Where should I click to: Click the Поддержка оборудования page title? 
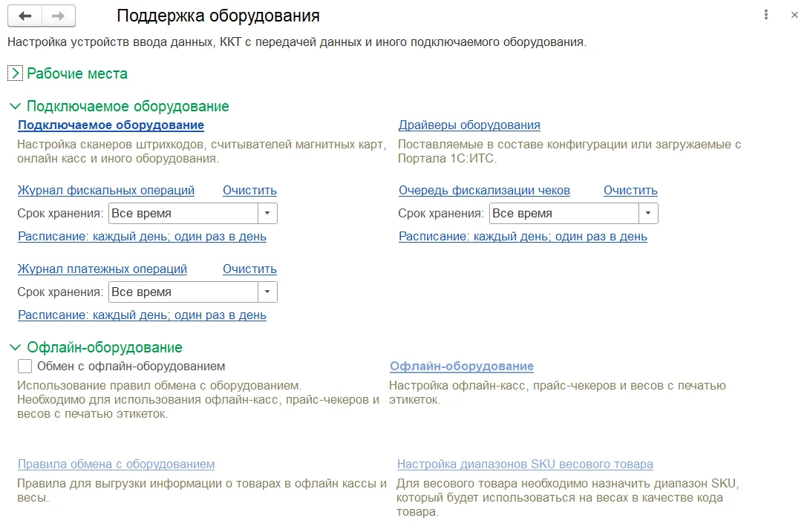click(218, 16)
